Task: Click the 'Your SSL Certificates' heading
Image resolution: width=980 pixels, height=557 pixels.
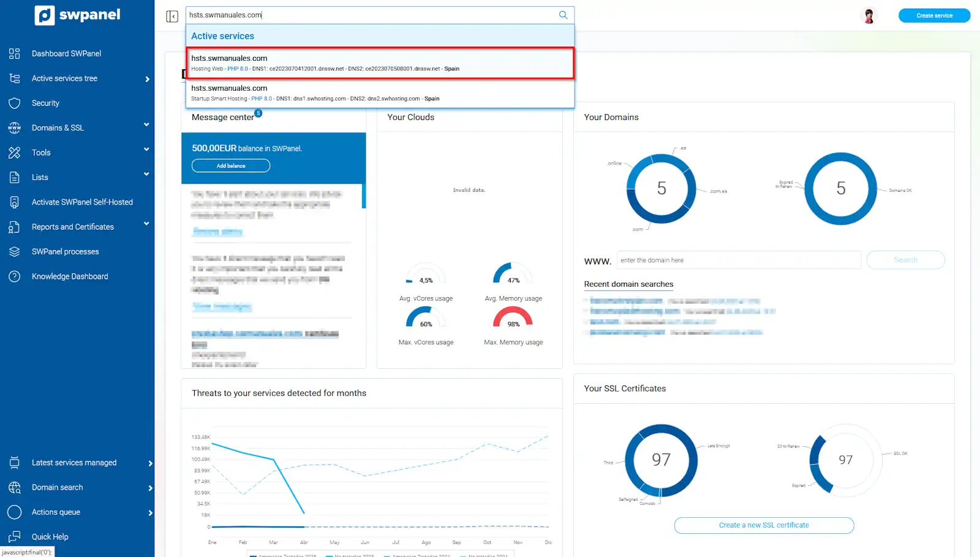Action: pyautogui.click(x=625, y=388)
